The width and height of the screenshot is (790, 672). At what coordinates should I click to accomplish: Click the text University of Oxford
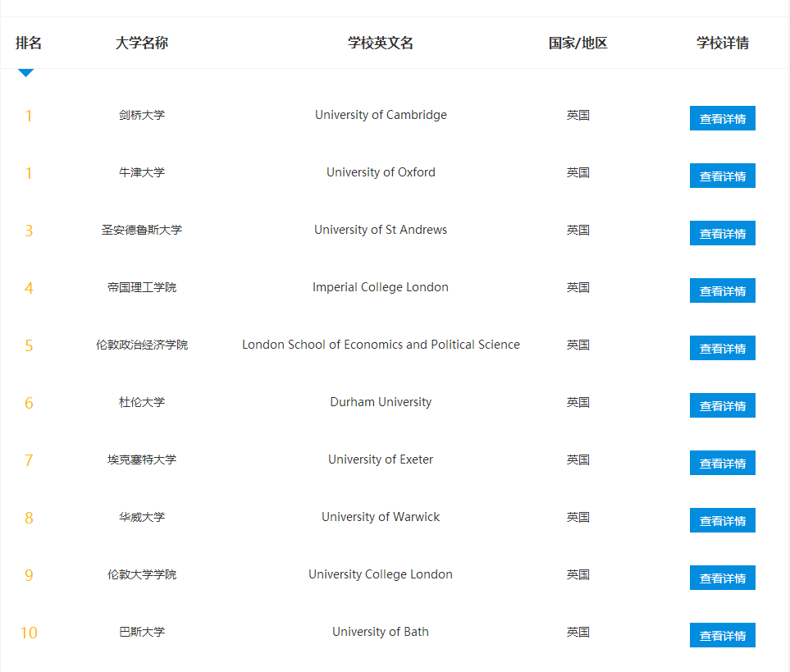(x=381, y=173)
